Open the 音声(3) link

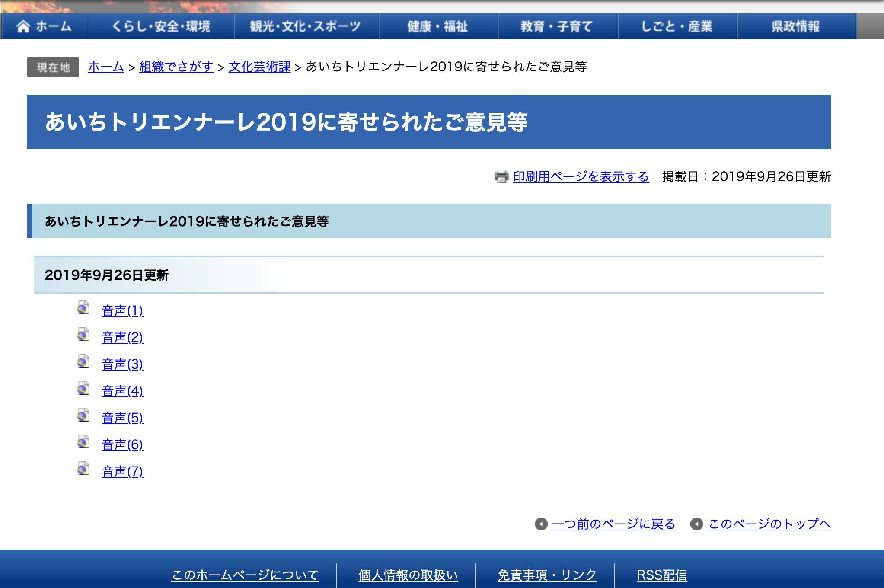122,364
